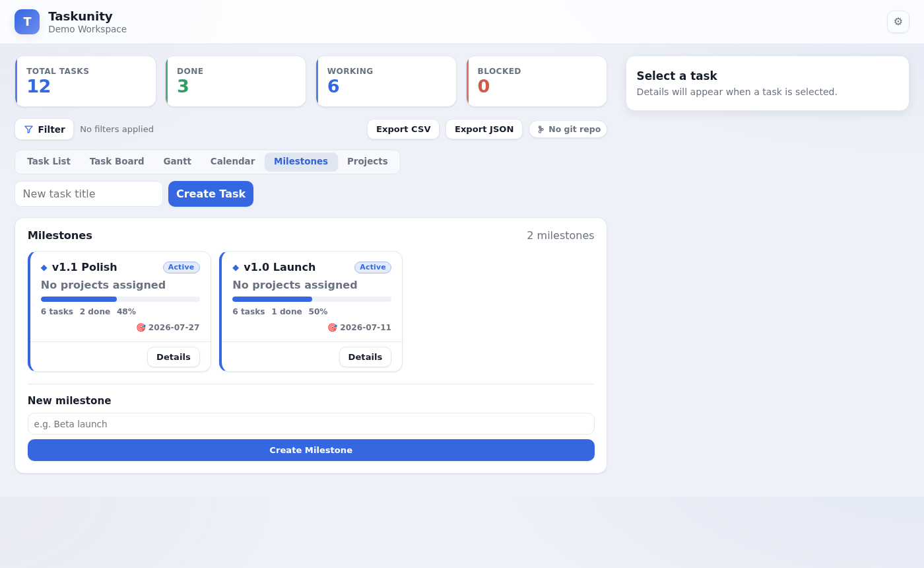Click the '2 done' text
This screenshot has height=568, width=924.
tap(95, 312)
